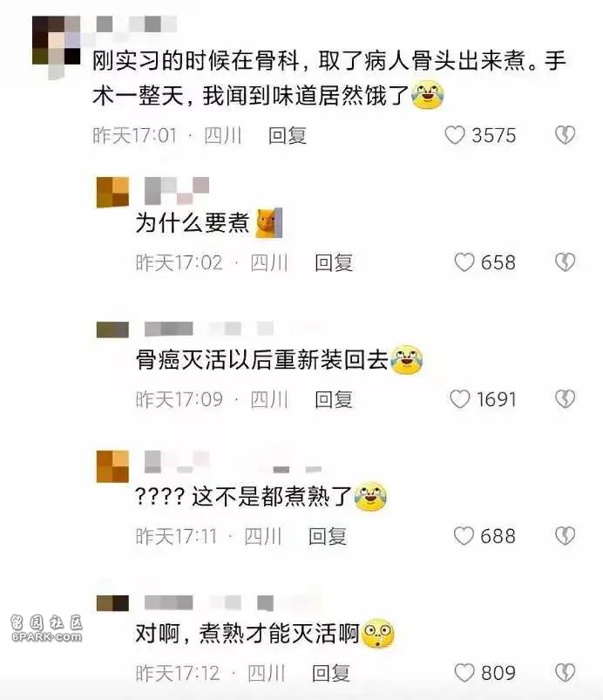Viewport: 603px width, 700px height.
Task: Dislike the top comment with broken heart
Action: point(565,135)
